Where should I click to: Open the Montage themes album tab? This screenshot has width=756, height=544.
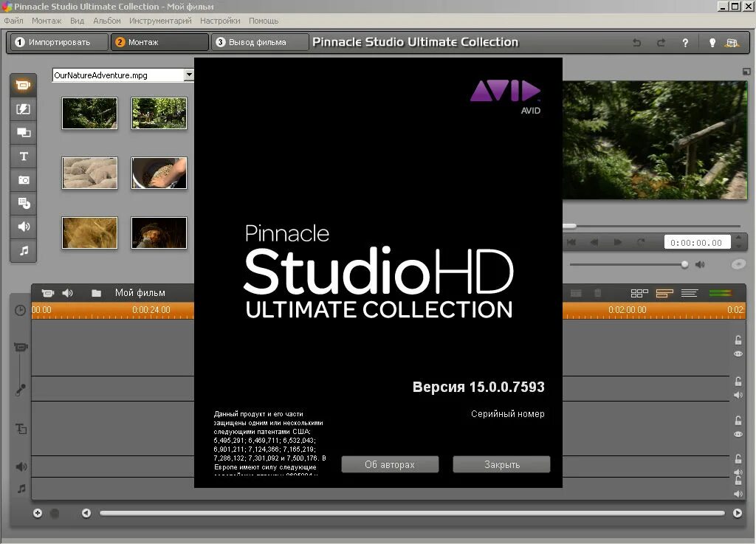23,133
